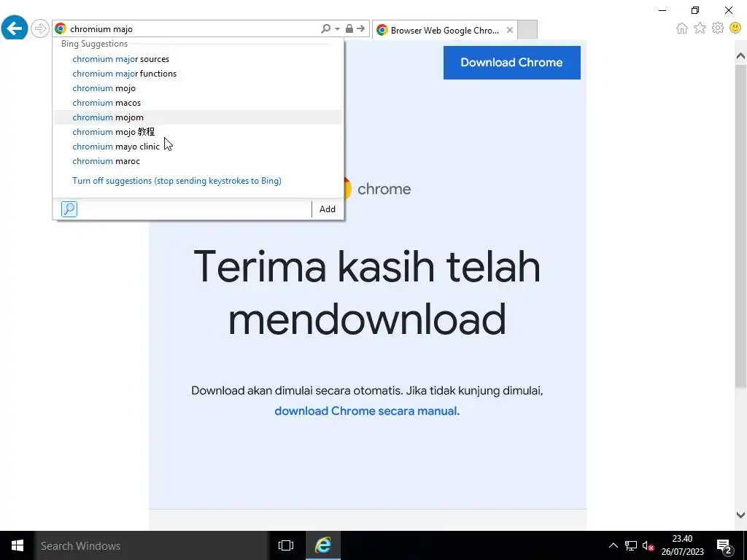
Task: Open the address bar autocomplete dropdown arrow
Action: click(337, 28)
